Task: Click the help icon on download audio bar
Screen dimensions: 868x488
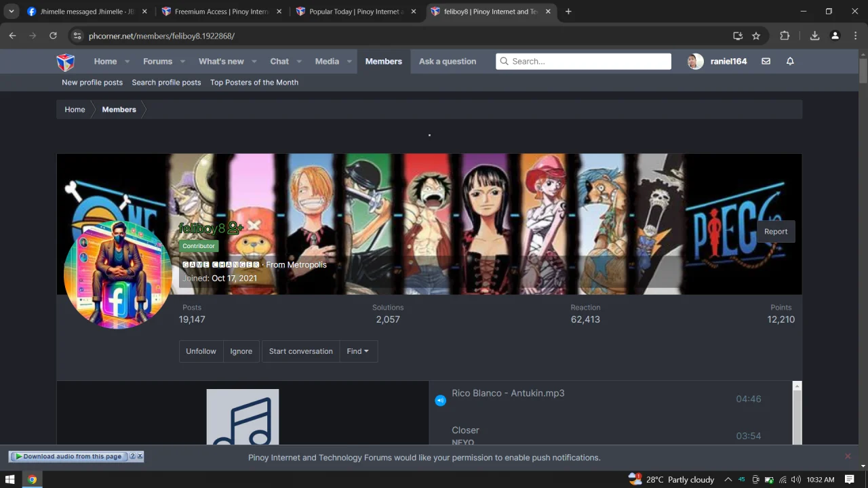Action: pos(133,456)
